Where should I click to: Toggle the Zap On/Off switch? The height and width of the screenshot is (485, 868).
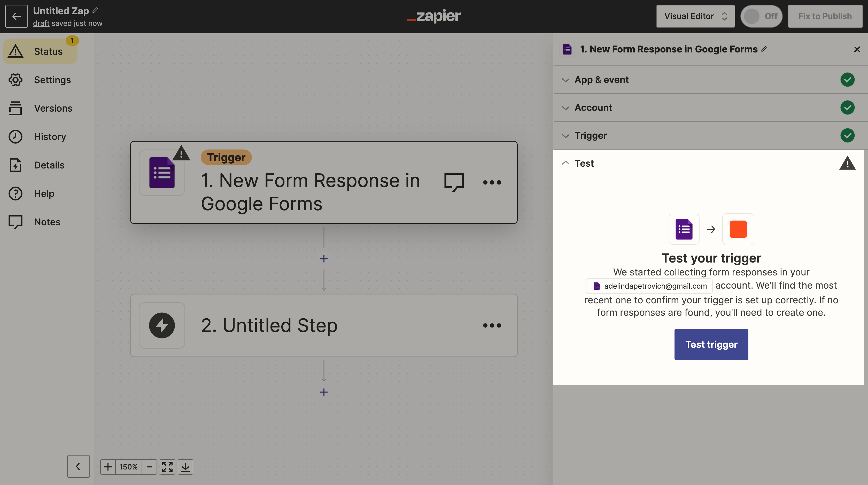click(x=761, y=16)
